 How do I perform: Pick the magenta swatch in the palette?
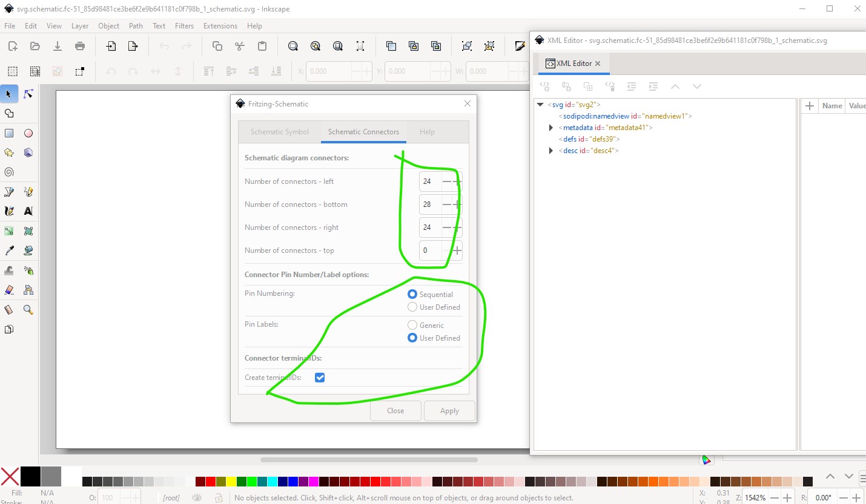tap(313, 482)
